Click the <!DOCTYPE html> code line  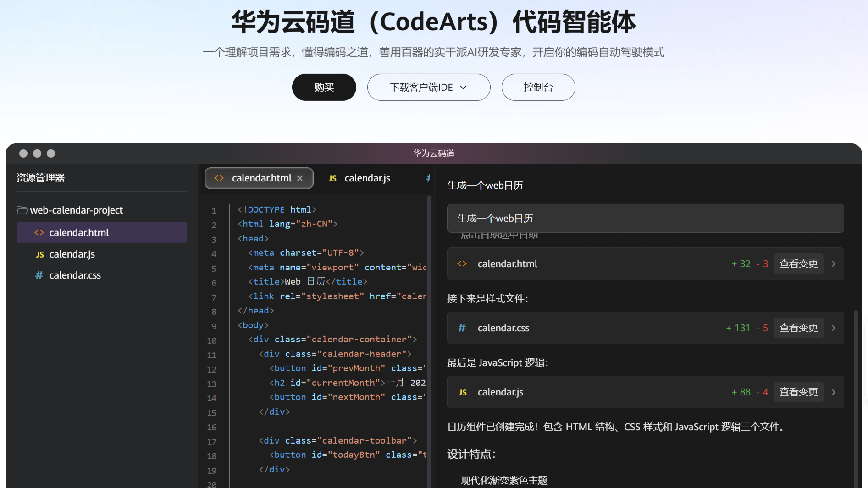click(x=277, y=209)
